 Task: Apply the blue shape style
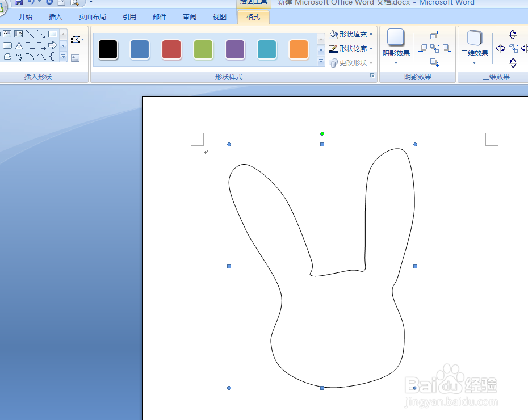tap(140, 49)
